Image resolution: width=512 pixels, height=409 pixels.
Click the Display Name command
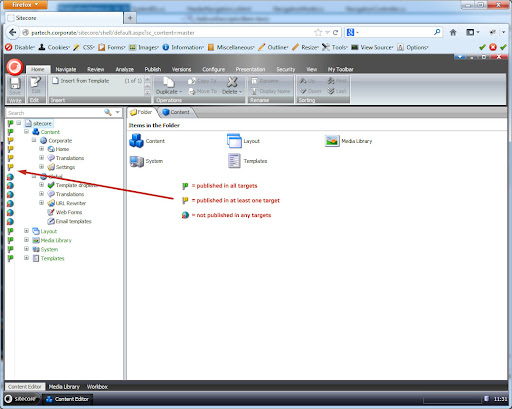point(271,91)
